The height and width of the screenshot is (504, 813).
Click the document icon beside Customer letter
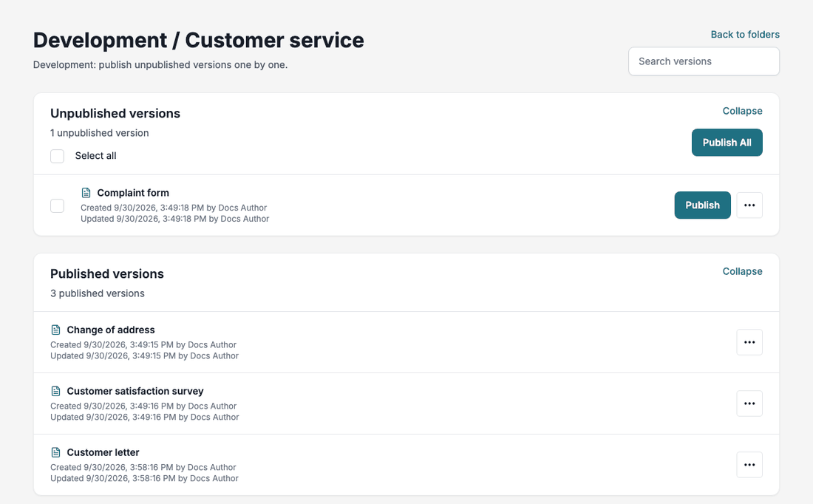[x=55, y=452]
